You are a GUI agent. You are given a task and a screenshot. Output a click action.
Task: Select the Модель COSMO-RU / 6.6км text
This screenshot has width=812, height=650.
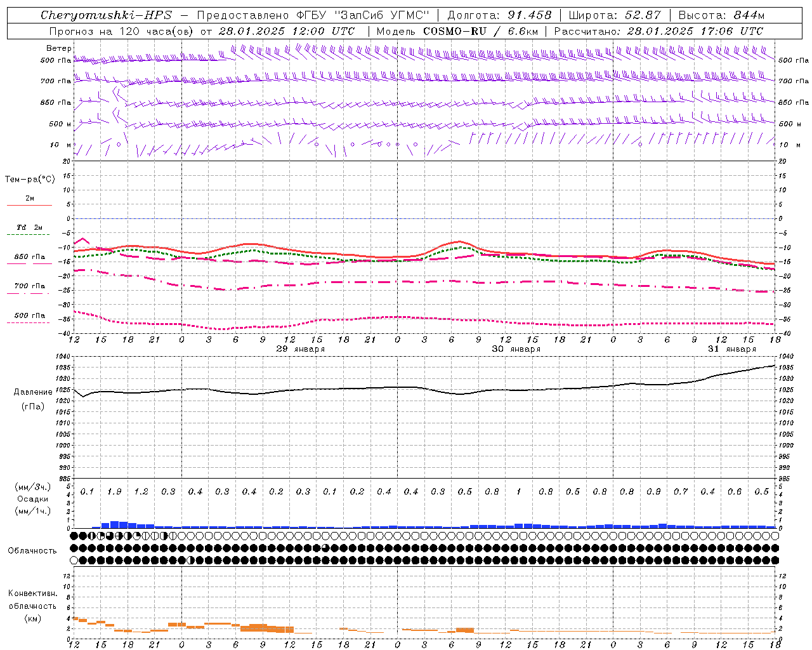(457, 31)
